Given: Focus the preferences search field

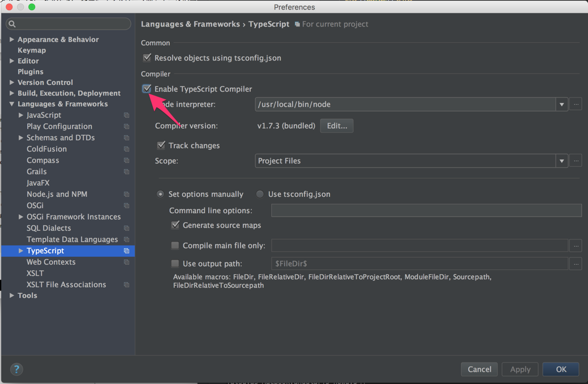Looking at the screenshot, I should tap(68, 24).
